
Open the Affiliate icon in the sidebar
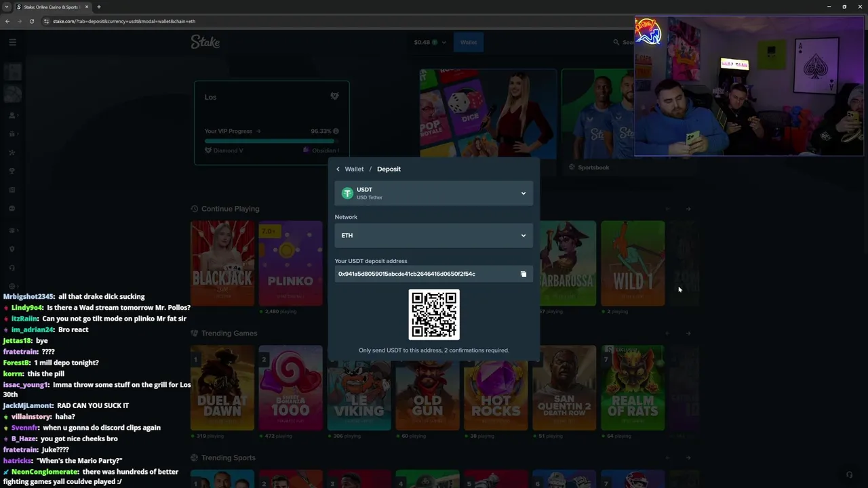click(12, 152)
